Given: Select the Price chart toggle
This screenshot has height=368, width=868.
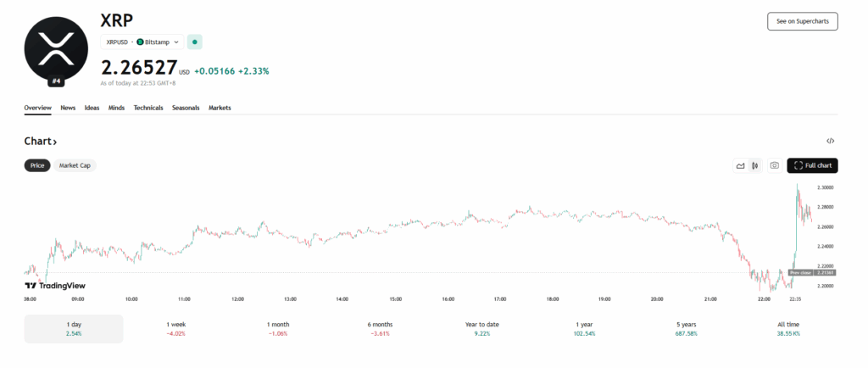Looking at the screenshot, I should 37,165.
